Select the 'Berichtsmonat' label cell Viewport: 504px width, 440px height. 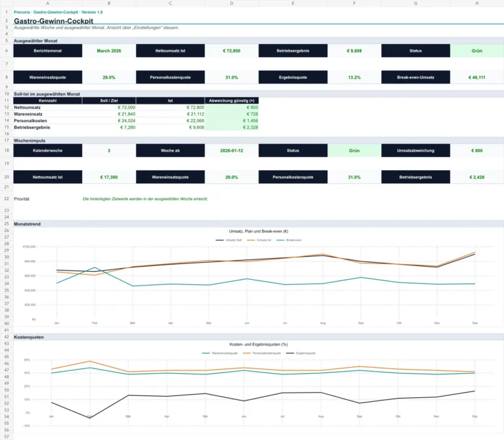tap(47, 51)
